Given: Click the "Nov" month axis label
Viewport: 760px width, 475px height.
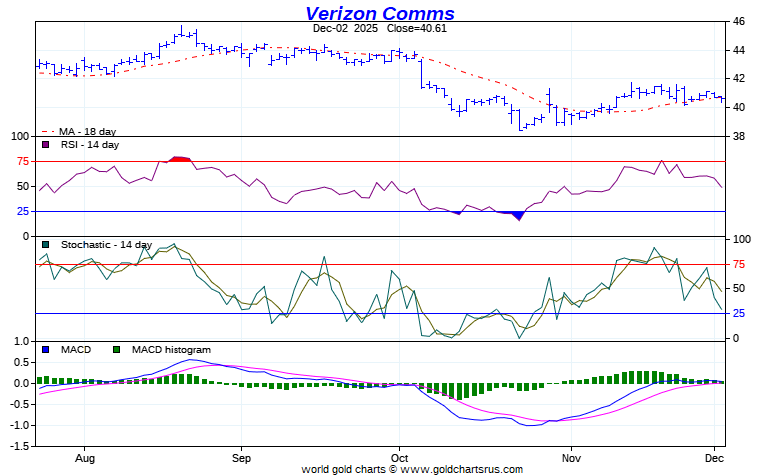Looking at the screenshot, I should coord(571,458).
